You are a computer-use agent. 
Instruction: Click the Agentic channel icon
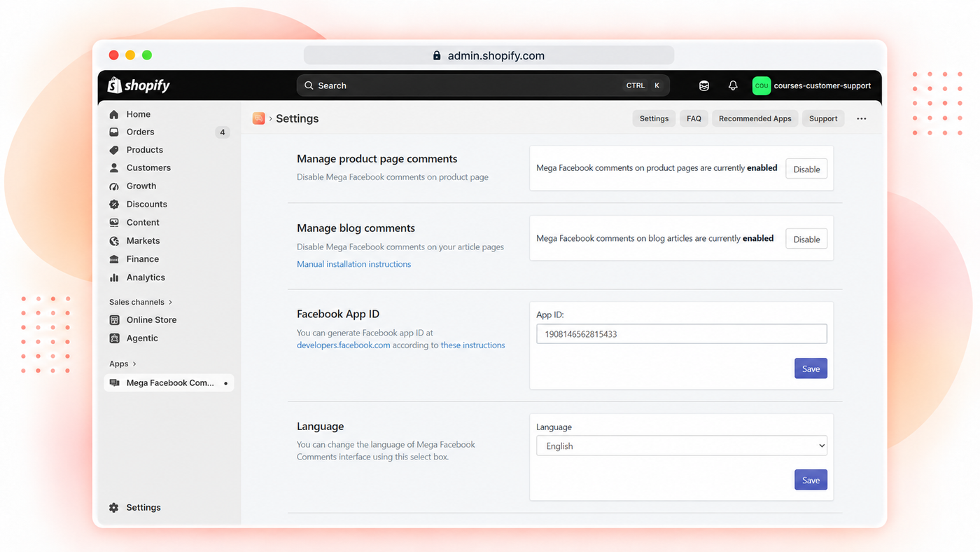[x=114, y=338]
